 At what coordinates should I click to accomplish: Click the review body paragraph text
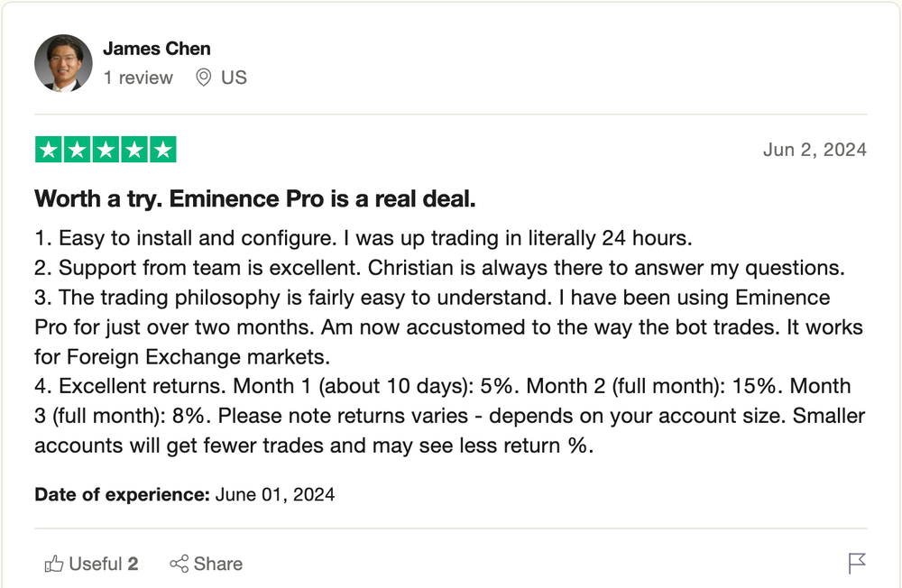point(450,342)
